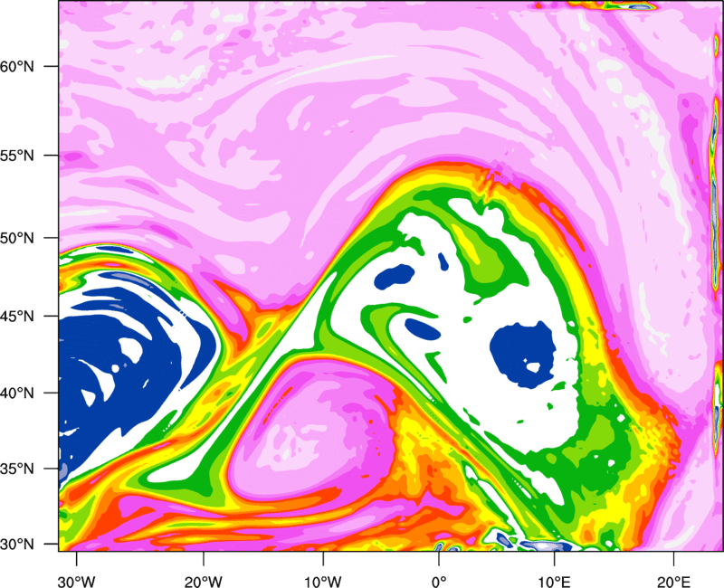Click the 45°N latitude label
Viewport: 724px width, 588px height.
(17, 316)
